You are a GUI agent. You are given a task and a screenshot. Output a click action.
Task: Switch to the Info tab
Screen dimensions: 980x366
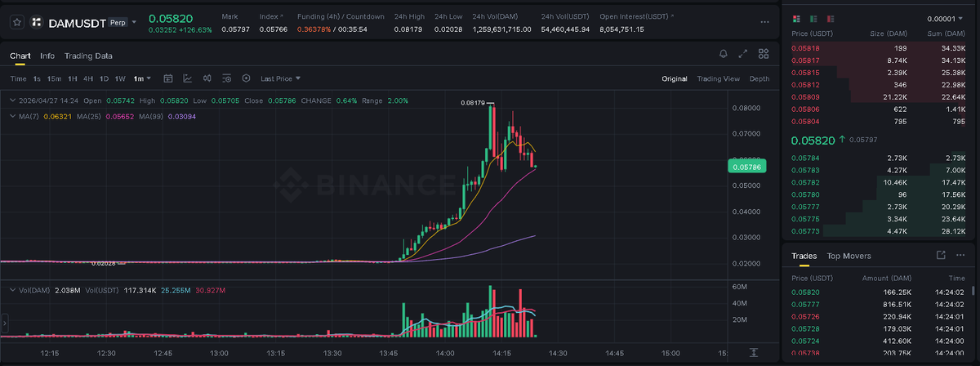[x=47, y=56]
